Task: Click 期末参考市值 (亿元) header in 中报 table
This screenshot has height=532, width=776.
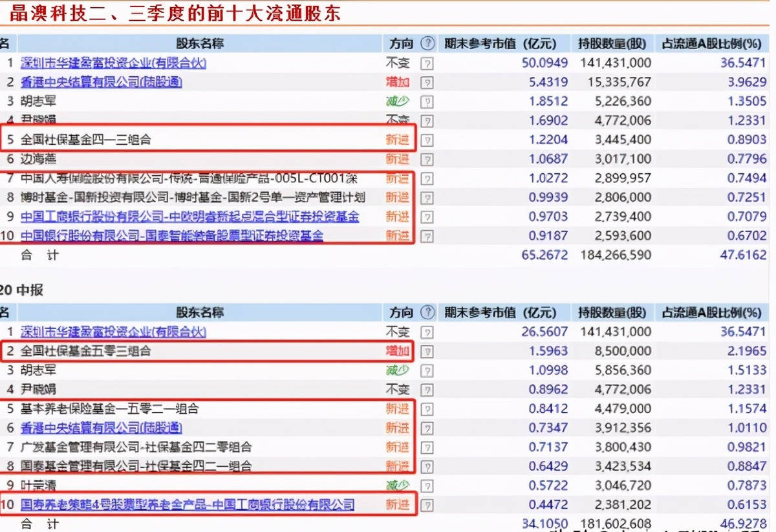Action: [500, 312]
